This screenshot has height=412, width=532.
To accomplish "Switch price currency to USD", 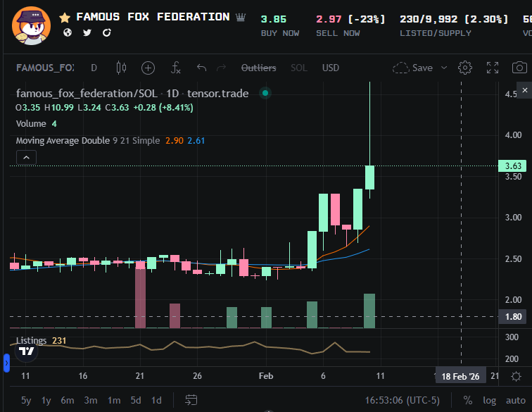I will (x=331, y=68).
